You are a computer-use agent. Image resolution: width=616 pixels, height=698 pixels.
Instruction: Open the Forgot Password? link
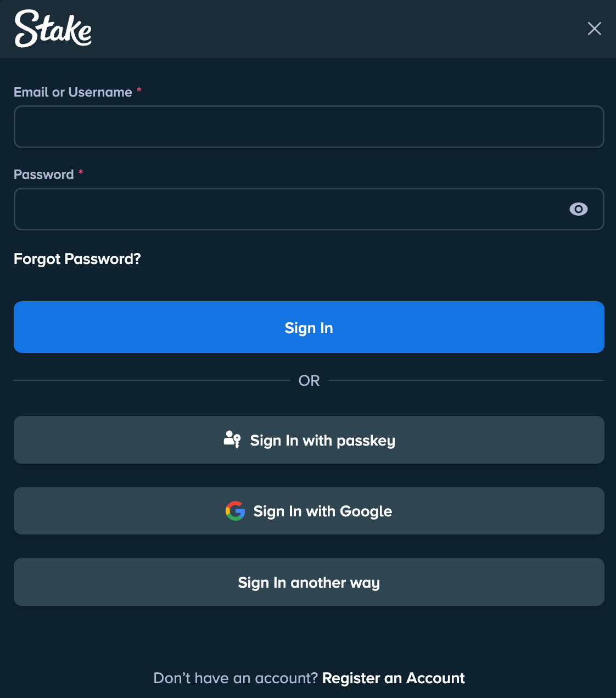click(x=77, y=259)
